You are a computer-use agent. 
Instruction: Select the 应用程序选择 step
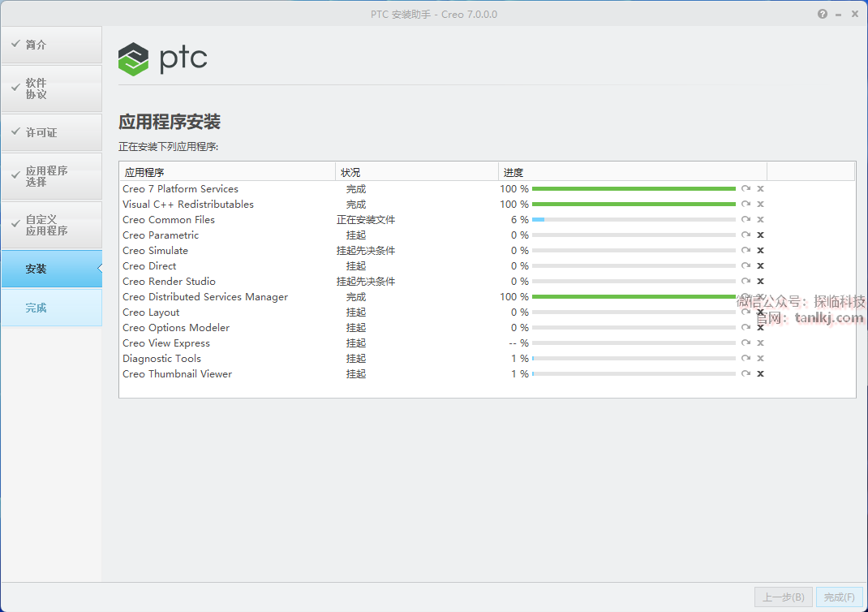[51, 176]
